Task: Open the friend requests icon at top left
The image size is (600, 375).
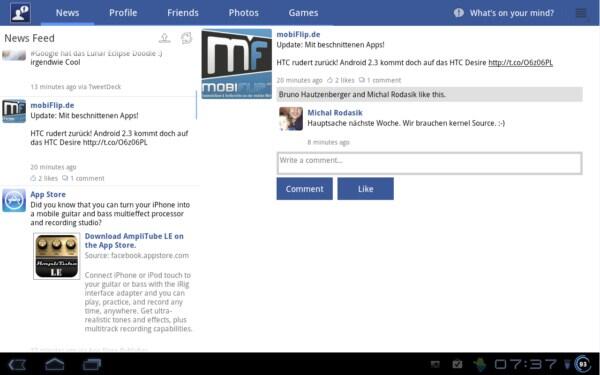Action: point(20,13)
